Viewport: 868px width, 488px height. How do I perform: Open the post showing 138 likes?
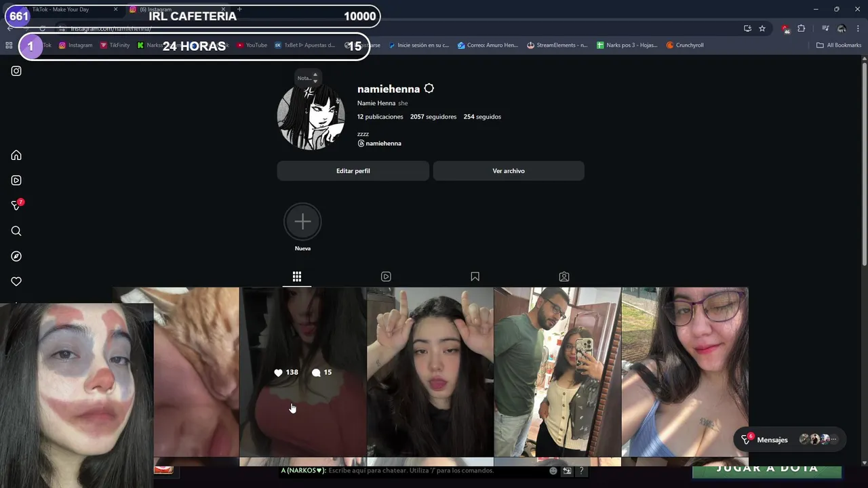coord(302,372)
